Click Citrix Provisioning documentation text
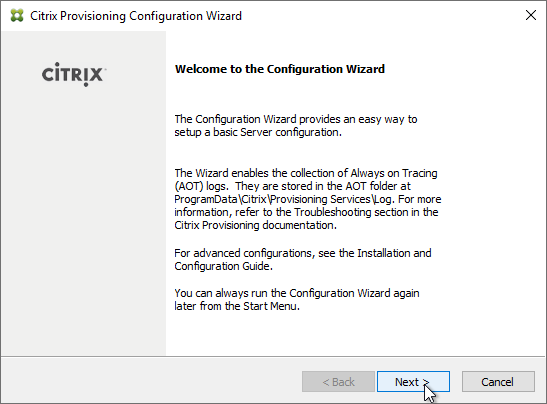Image resolution: width=547 pixels, height=404 pixels. coord(255,225)
